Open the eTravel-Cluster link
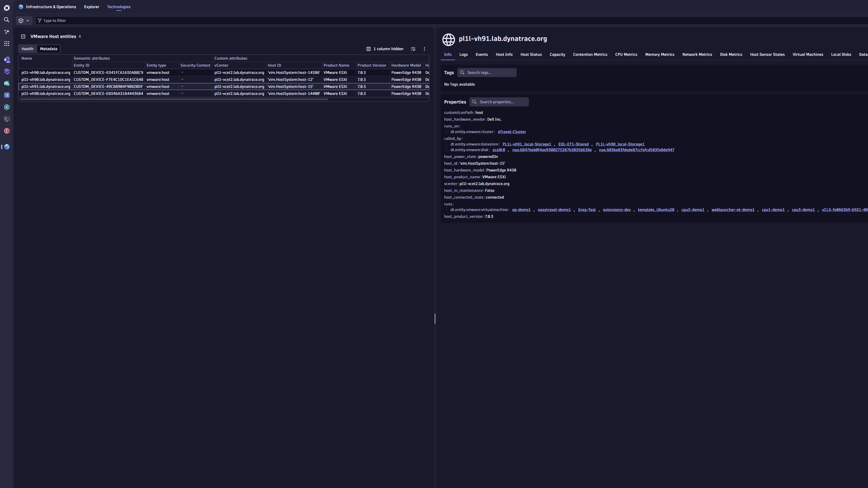 click(512, 132)
